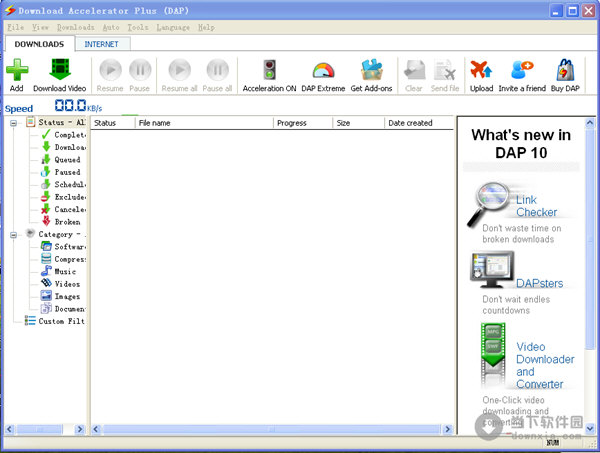600x453 pixels.
Task: Open the Auto menu
Action: coord(111,27)
